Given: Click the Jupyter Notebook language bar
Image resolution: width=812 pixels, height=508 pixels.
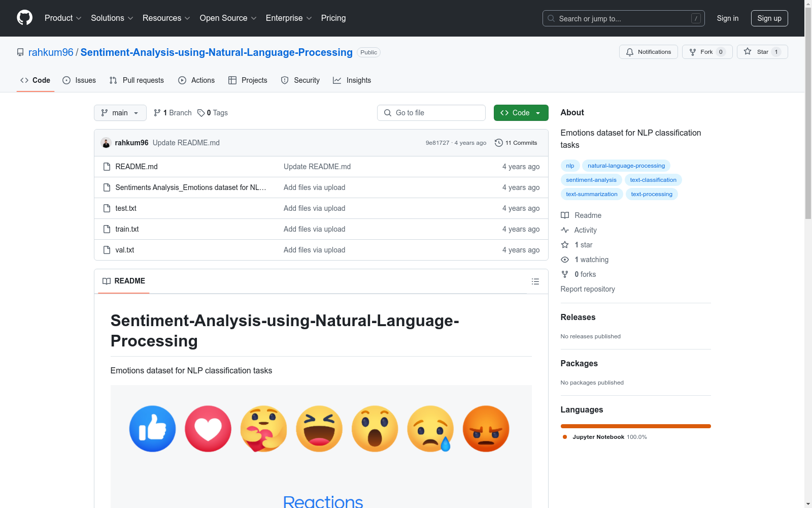Looking at the screenshot, I should [636, 426].
